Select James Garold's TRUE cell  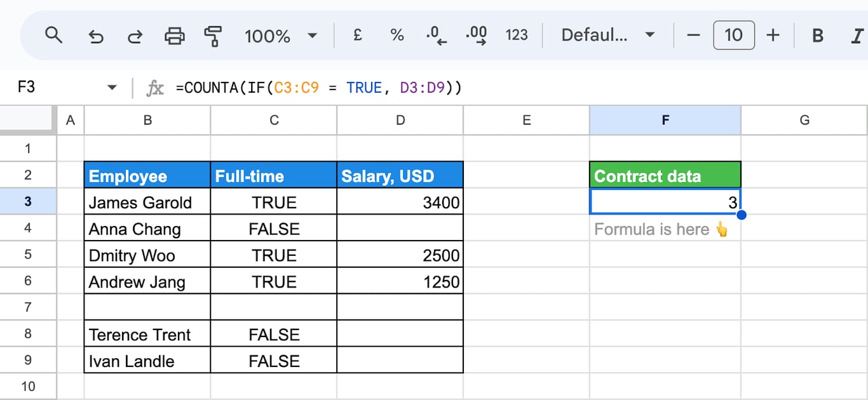pyautogui.click(x=274, y=202)
